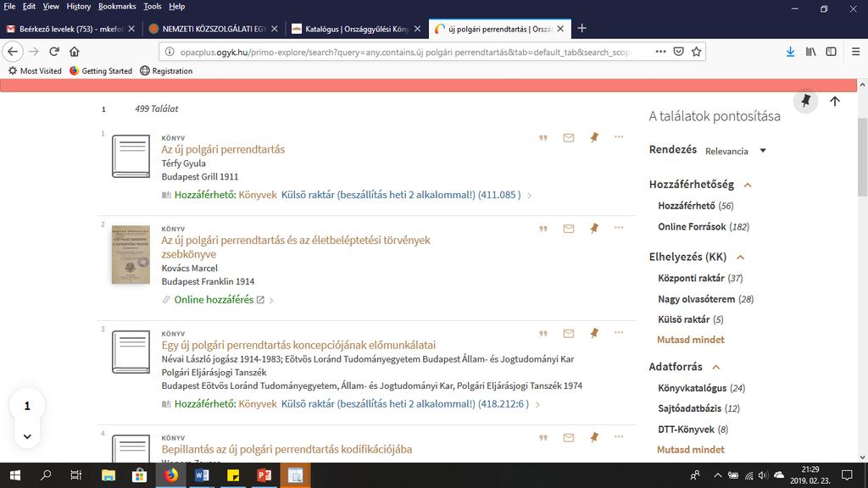
Task: Click browser Back arrow
Action: 13,52
